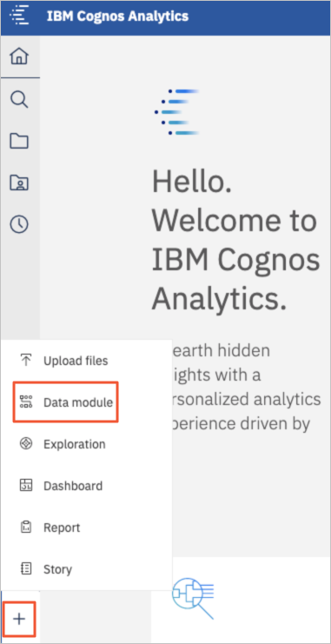Viewport: 331px width, 644px height.
Task: Pick Report from the new menu
Action: point(86,528)
